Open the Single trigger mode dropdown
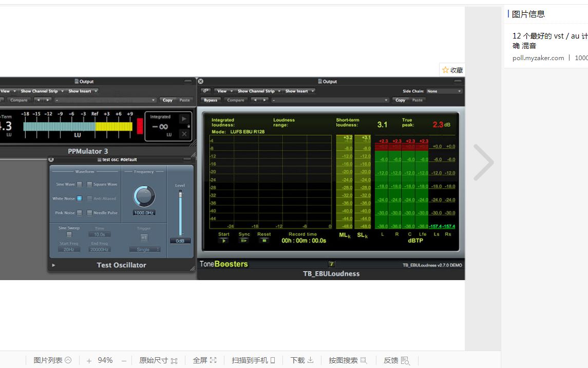Image resolution: width=588 pixels, height=368 pixels. pyautogui.click(x=144, y=249)
